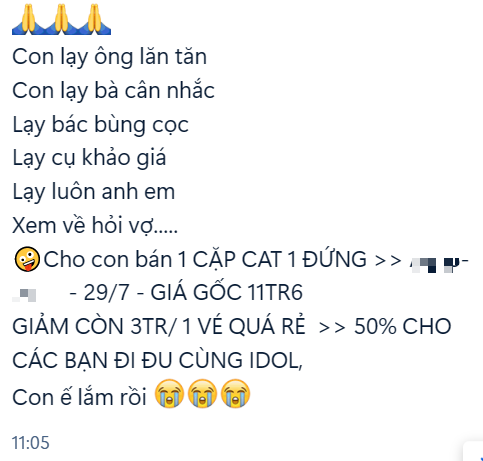The image size is (483, 461).
Task: Click the third crying face emoji
Action: (236, 394)
